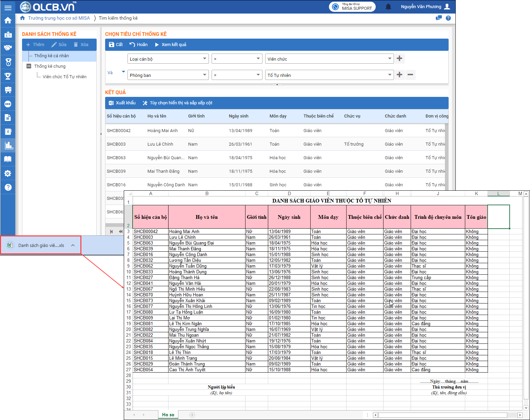This screenshot has height=420, width=530.
Task: Click Xuất khẩu export button
Action: [122, 103]
